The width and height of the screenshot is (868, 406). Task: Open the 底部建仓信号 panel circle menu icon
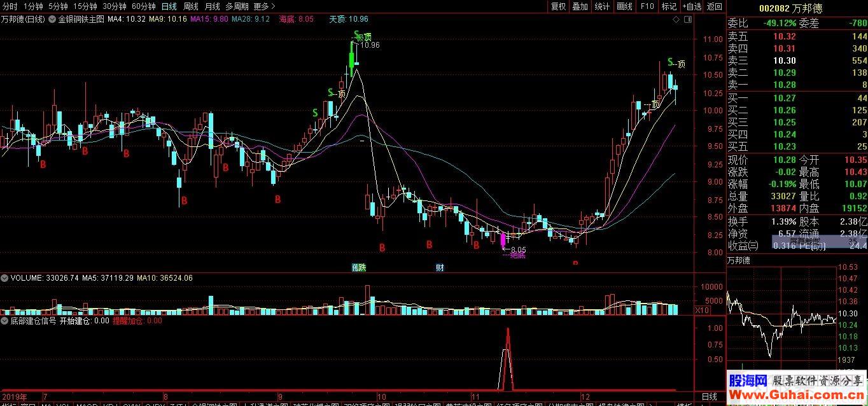5,321
